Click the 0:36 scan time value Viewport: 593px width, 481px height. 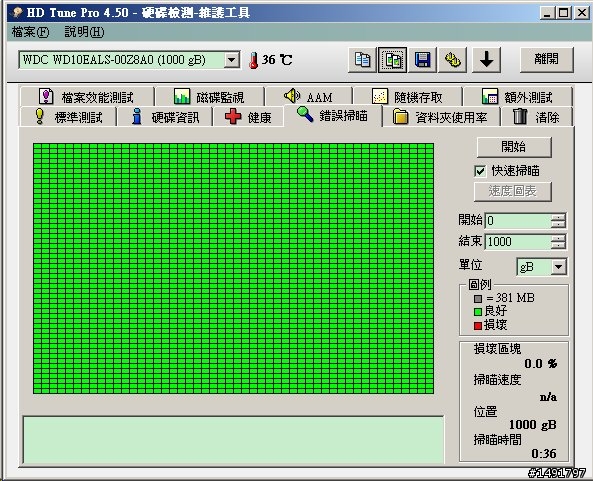(544, 453)
